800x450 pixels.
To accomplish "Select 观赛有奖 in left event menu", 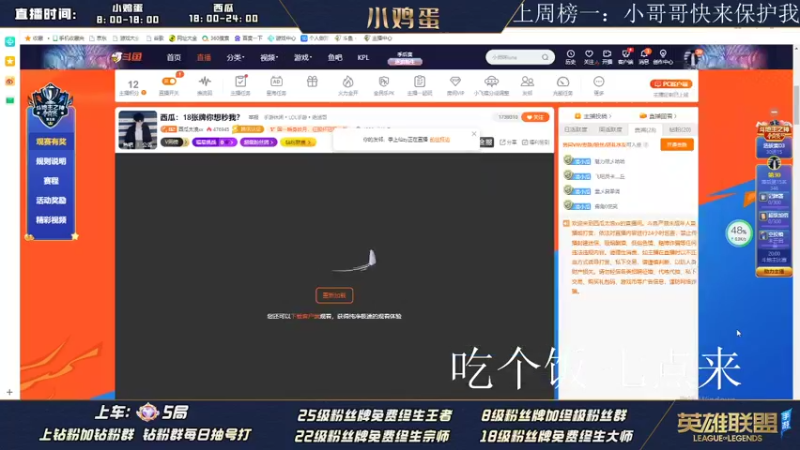I will 51,141.
